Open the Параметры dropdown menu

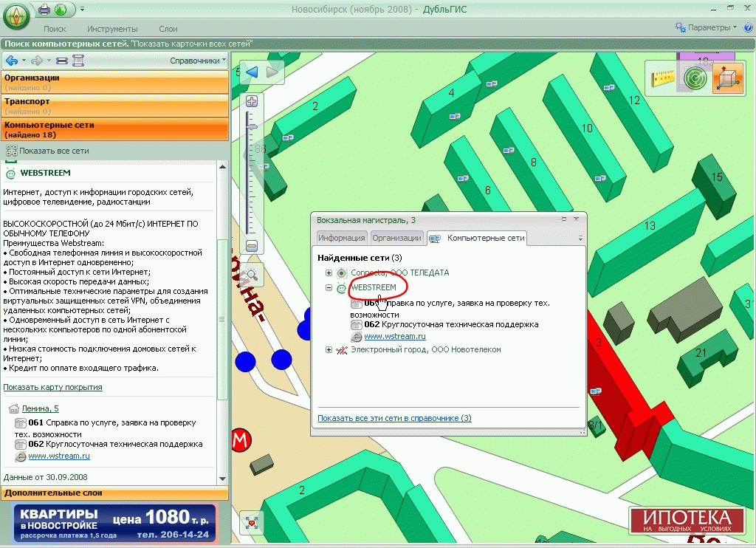[707, 27]
